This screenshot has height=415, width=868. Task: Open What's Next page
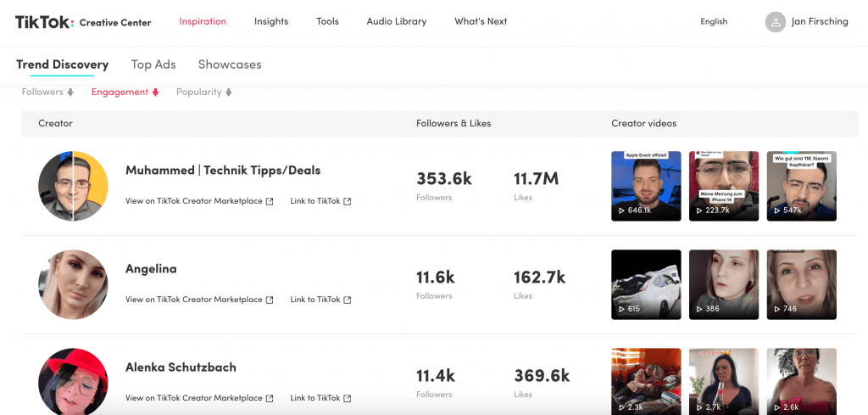[481, 21]
